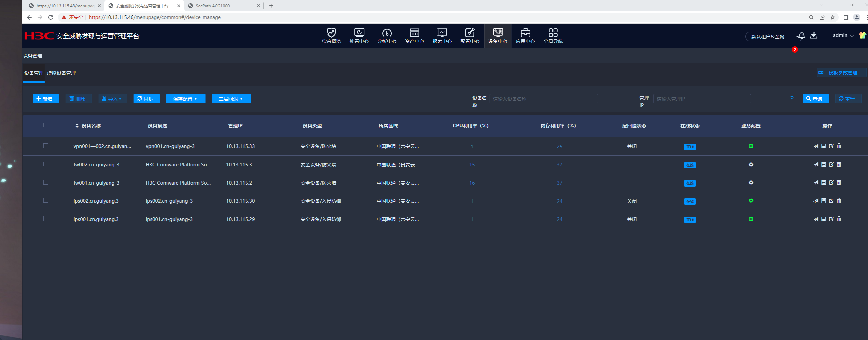Viewport: 868px width, 340px height.
Task: Check the box for fw001.cn-guiyang-3
Action: tap(46, 182)
